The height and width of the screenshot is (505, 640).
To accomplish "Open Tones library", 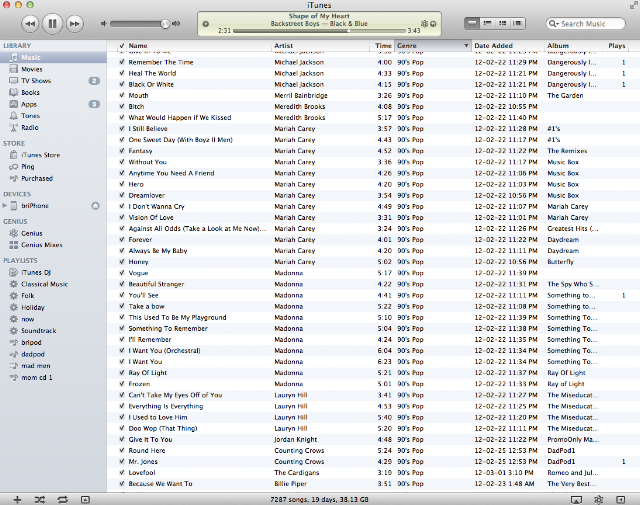I will 53,116.
